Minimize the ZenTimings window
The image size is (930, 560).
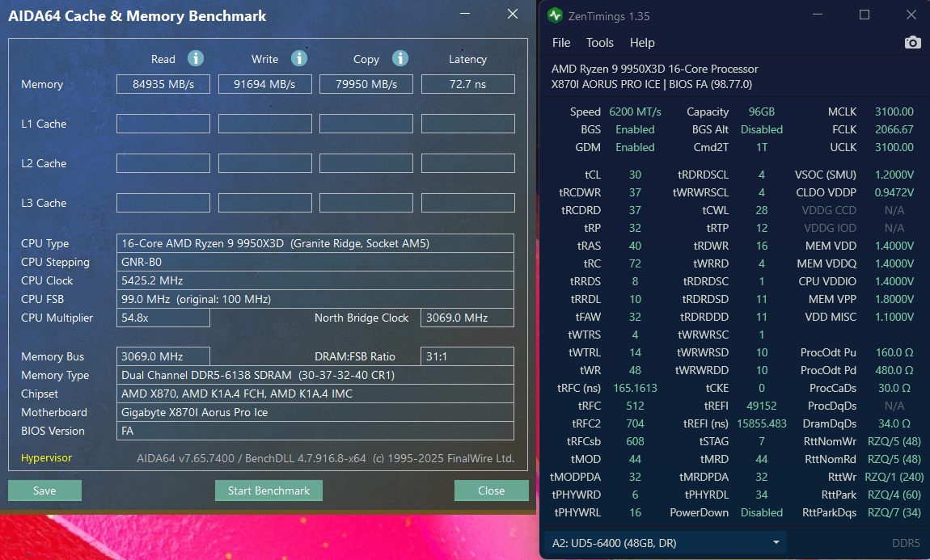pos(818,15)
